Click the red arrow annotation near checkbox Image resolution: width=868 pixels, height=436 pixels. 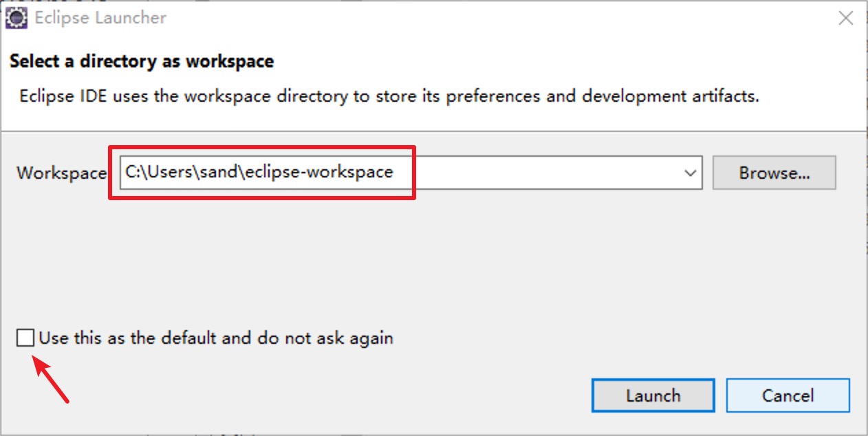pyautogui.click(x=52, y=379)
